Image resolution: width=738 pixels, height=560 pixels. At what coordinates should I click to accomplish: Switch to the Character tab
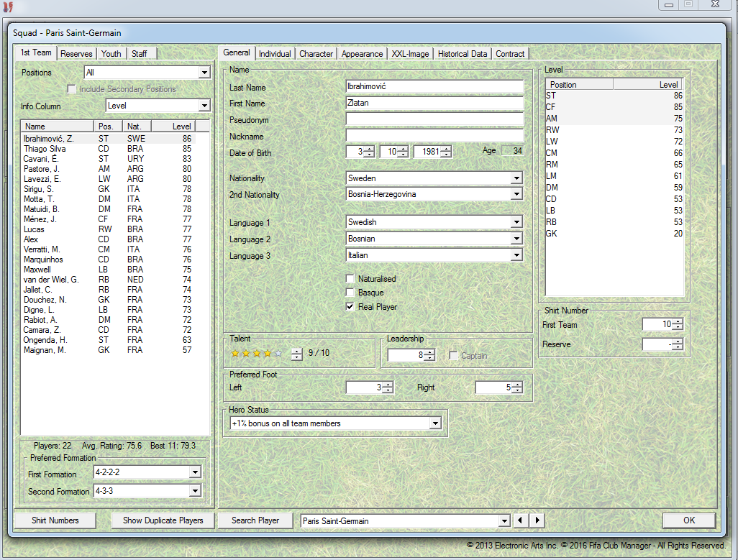tap(316, 54)
